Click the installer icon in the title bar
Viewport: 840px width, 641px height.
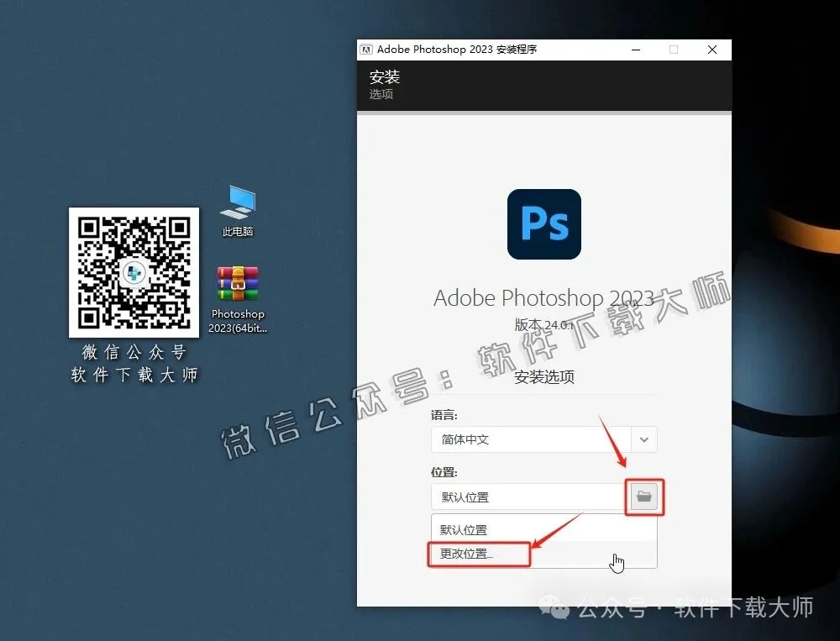[x=367, y=50]
